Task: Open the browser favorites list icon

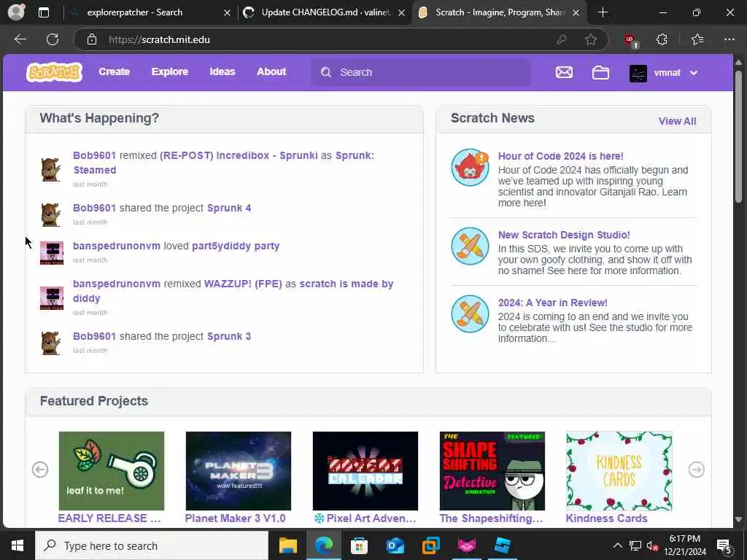Action: click(x=697, y=39)
